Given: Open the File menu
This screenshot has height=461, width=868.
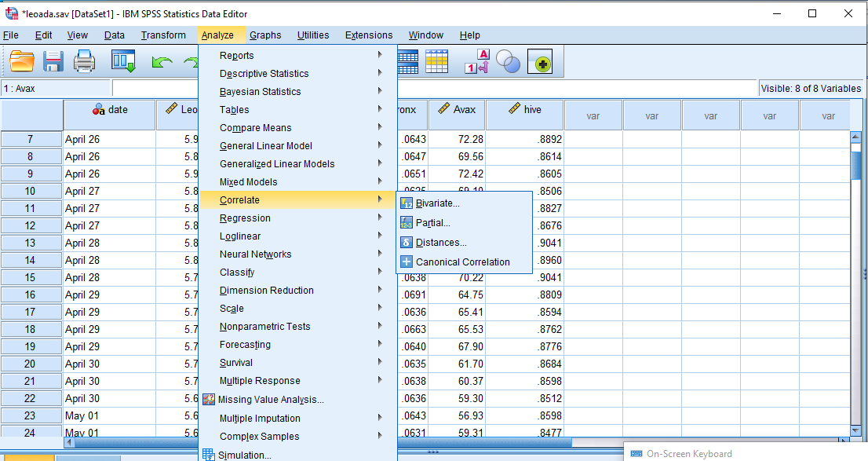Looking at the screenshot, I should click(10, 35).
